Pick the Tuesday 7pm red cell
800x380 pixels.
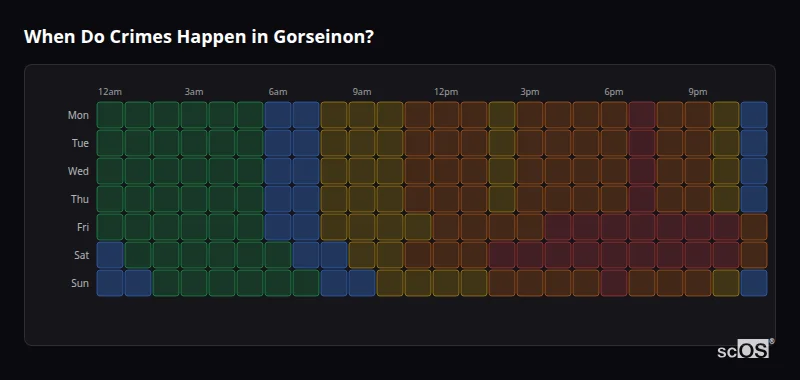pos(642,143)
